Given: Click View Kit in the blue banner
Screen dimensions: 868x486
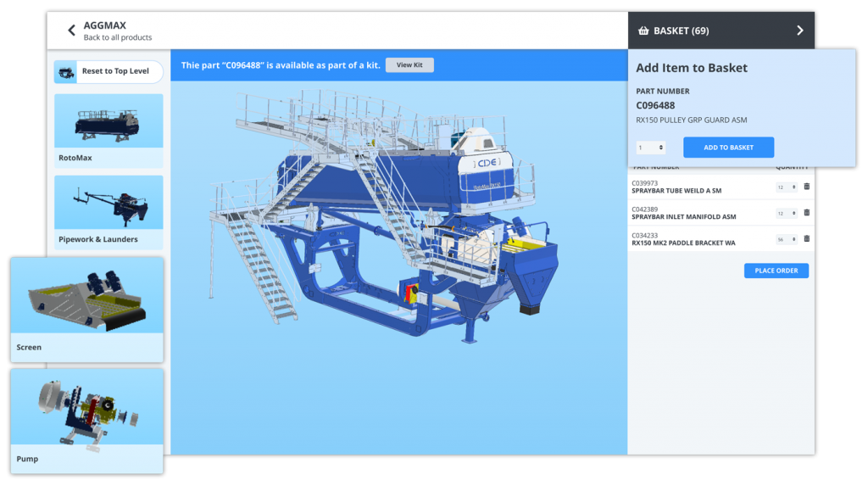Looking at the screenshot, I should point(409,65).
